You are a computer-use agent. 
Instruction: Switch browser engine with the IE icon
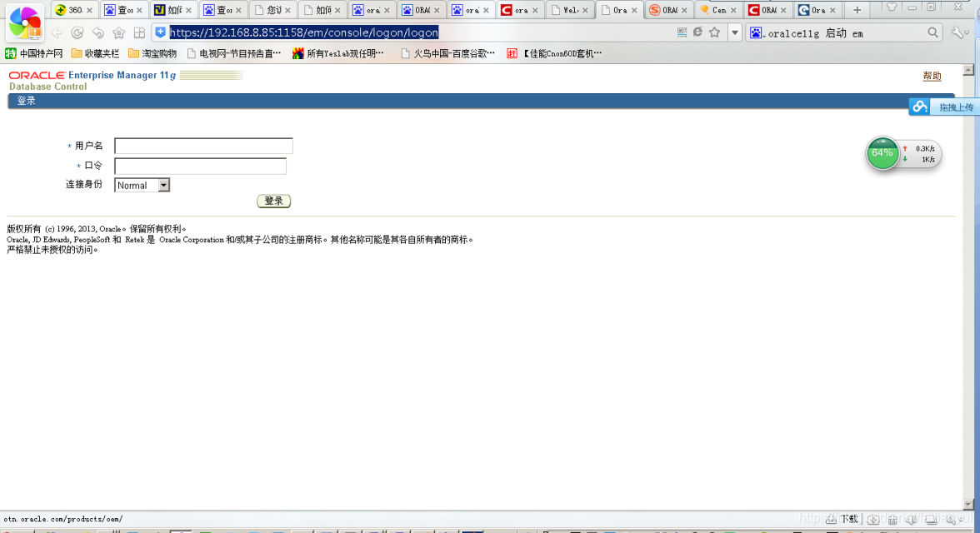697,32
